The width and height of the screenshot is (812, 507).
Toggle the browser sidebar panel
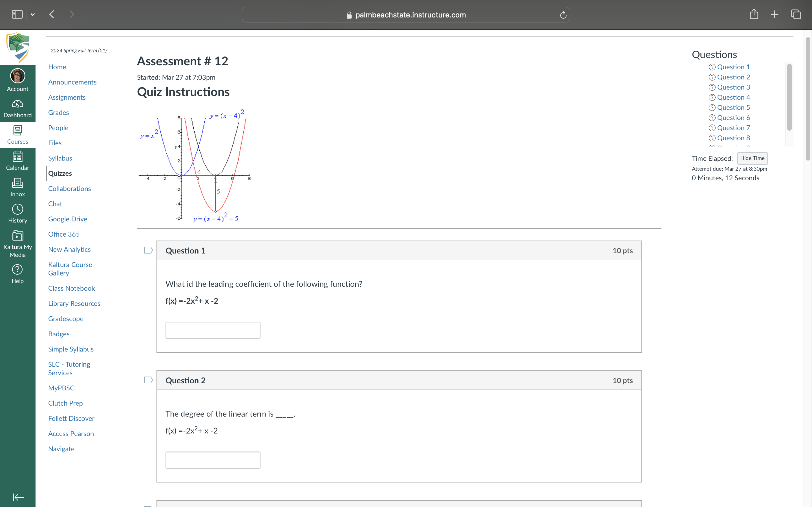[x=17, y=14]
